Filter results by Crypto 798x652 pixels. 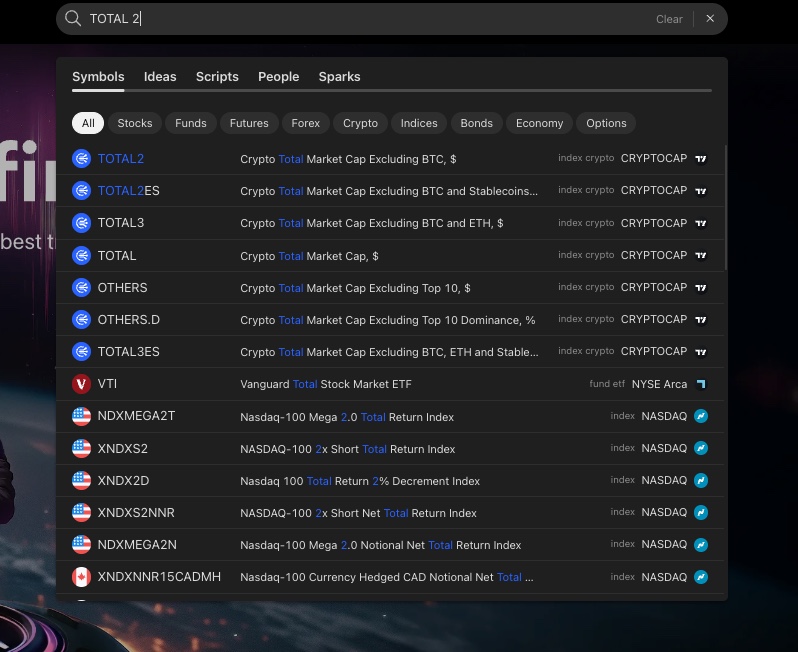(360, 123)
